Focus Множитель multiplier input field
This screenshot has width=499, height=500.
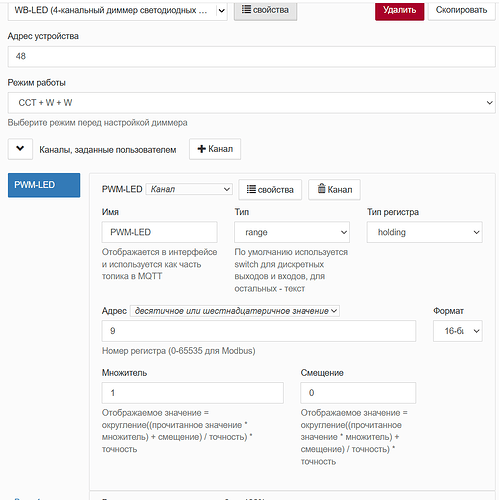193,393
